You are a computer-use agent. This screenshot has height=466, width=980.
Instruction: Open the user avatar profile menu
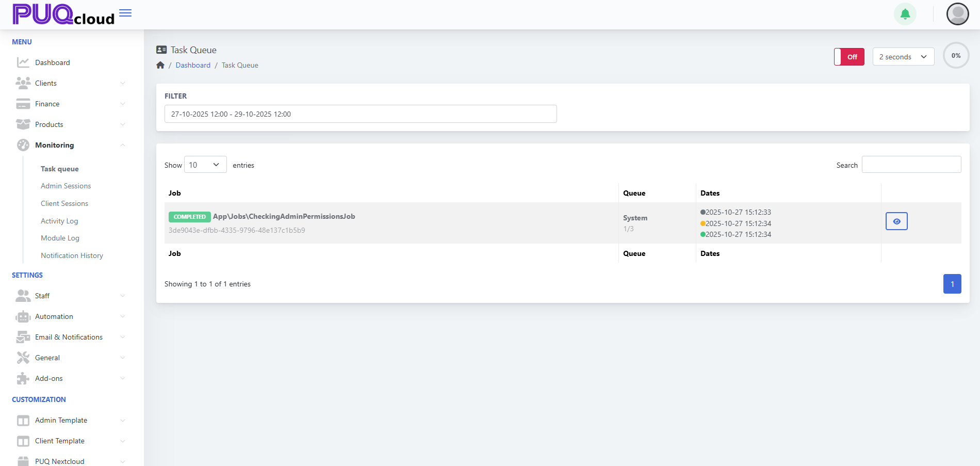(957, 14)
